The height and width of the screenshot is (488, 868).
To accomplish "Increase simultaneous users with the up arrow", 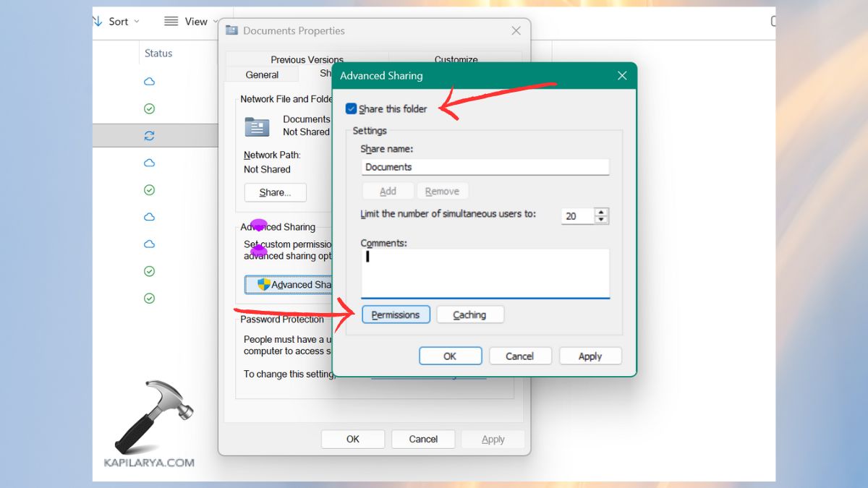I will (x=602, y=212).
